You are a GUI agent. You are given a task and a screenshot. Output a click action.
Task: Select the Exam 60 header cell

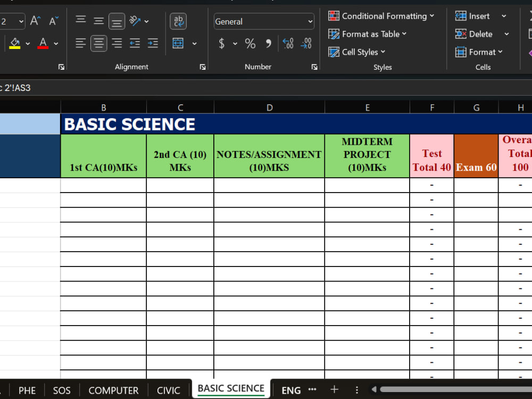[x=476, y=156]
